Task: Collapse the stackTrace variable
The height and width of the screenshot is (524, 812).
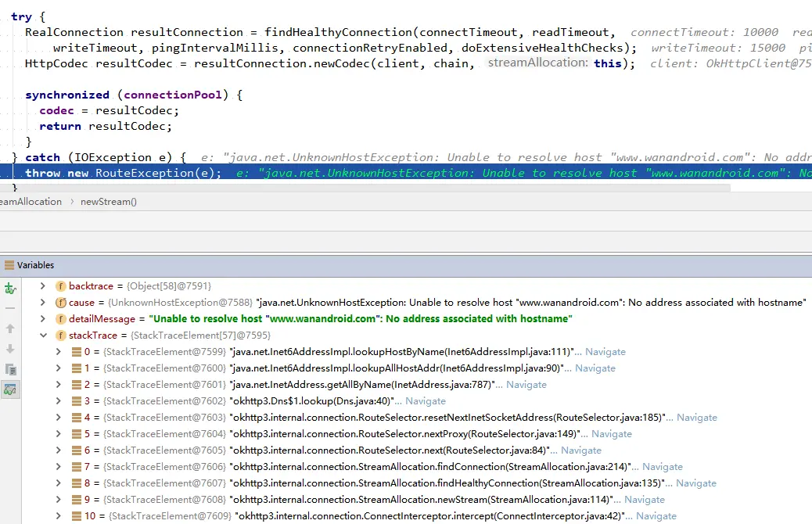Action: pyautogui.click(x=43, y=335)
